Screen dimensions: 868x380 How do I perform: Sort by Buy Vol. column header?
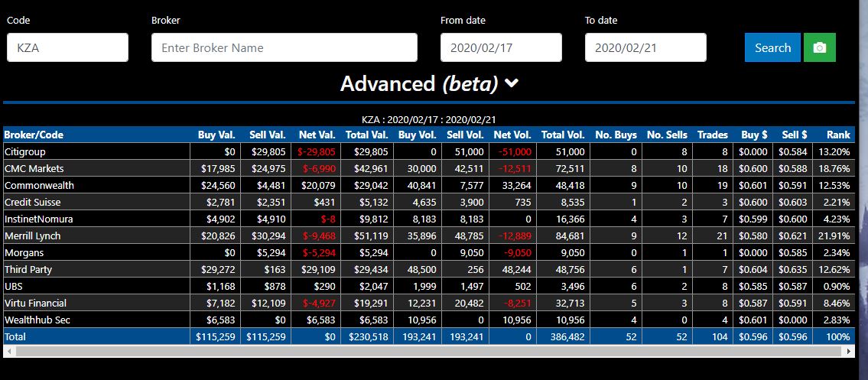tap(417, 135)
